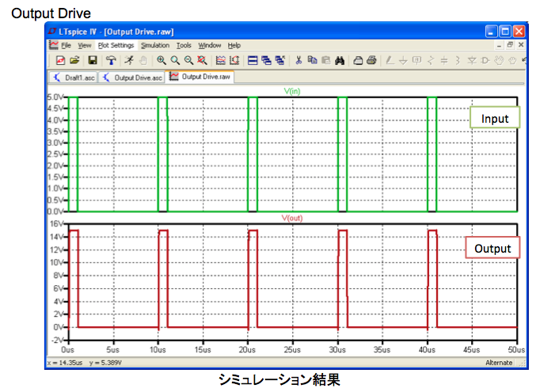Click the Open file folder icon
This screenshot has height=392, width=551.
pos(75,60)
